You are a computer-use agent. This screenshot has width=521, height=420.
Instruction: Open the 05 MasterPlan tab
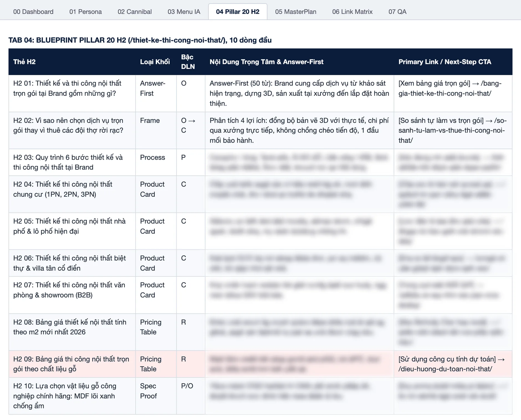point(296,12)
